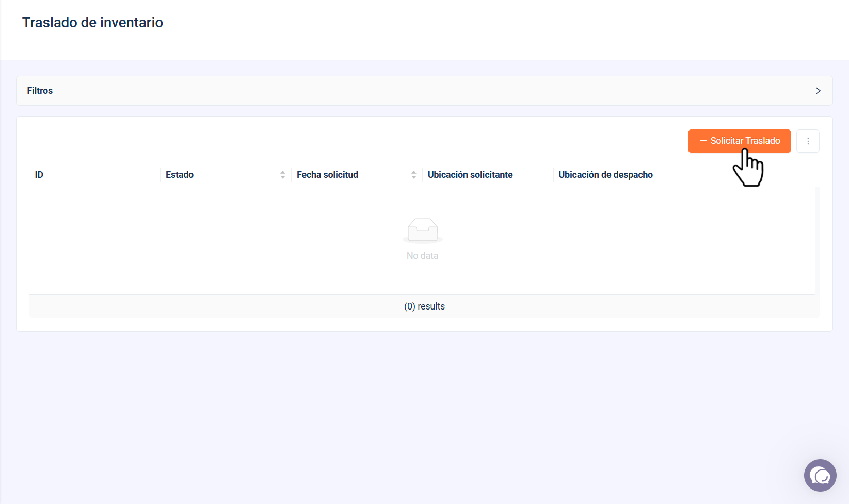Viewport: 849px width, 504px height.
Task: Select the ID column header
Action: [x=39, y=175]
